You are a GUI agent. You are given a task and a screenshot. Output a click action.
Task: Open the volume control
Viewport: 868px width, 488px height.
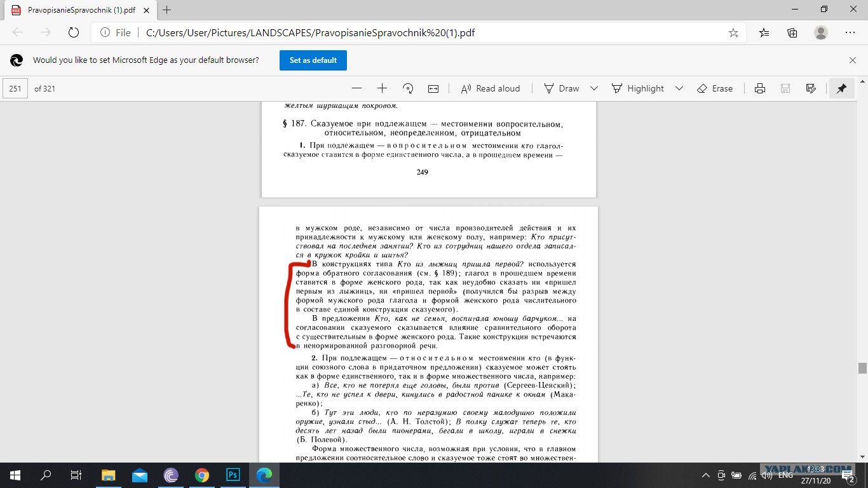point(767,475)
